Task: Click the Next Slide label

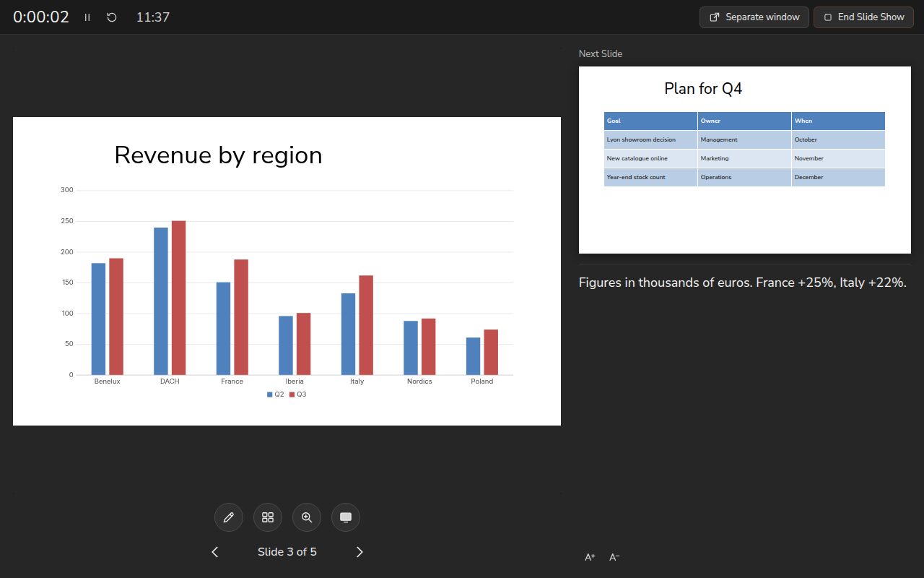Action: 601,53
